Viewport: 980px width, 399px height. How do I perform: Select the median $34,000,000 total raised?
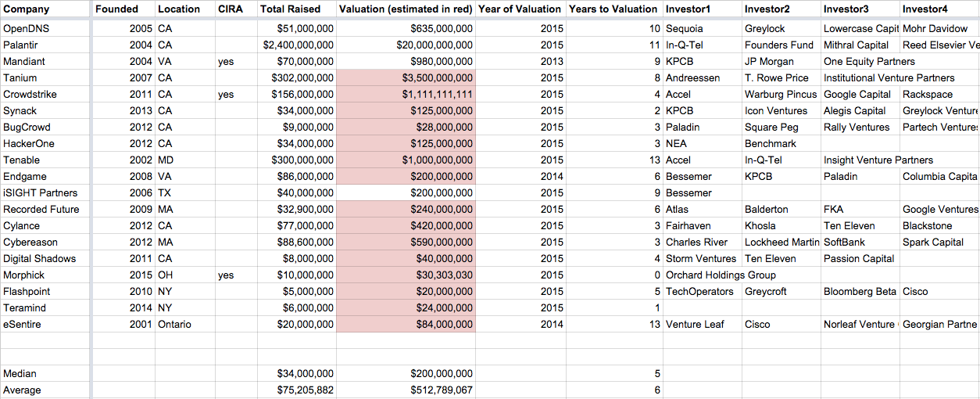pos(297,373)
